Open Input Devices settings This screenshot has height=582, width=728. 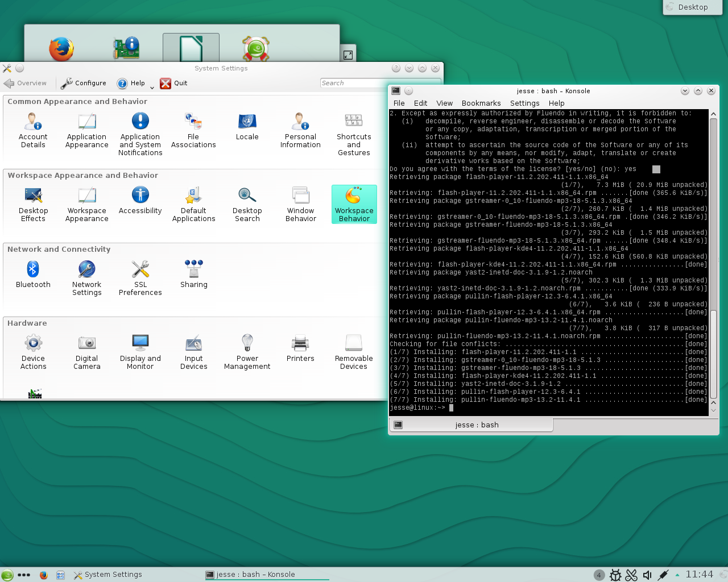tap(193, 352)
